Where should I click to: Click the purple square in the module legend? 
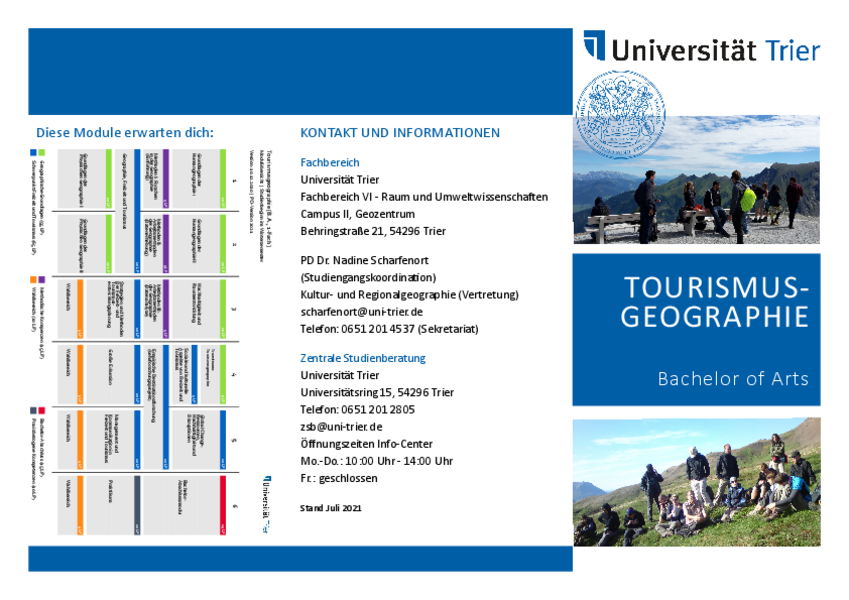point(42,280)
